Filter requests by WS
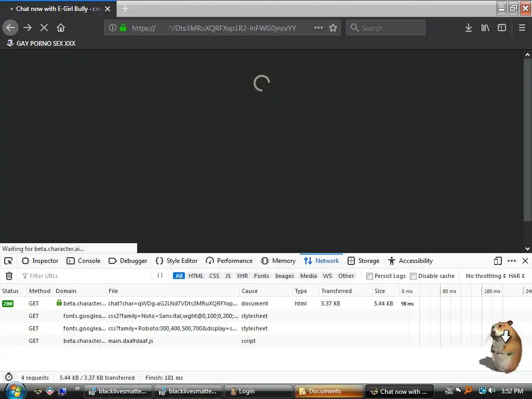Image resolution: width=532 pixels, height=399 pixels. point(327,276)
